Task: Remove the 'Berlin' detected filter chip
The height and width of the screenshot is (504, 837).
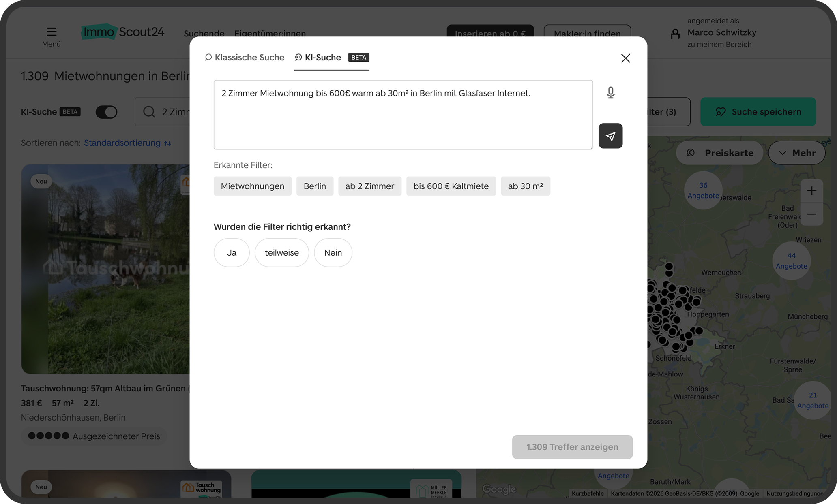Action: (315, 186)
